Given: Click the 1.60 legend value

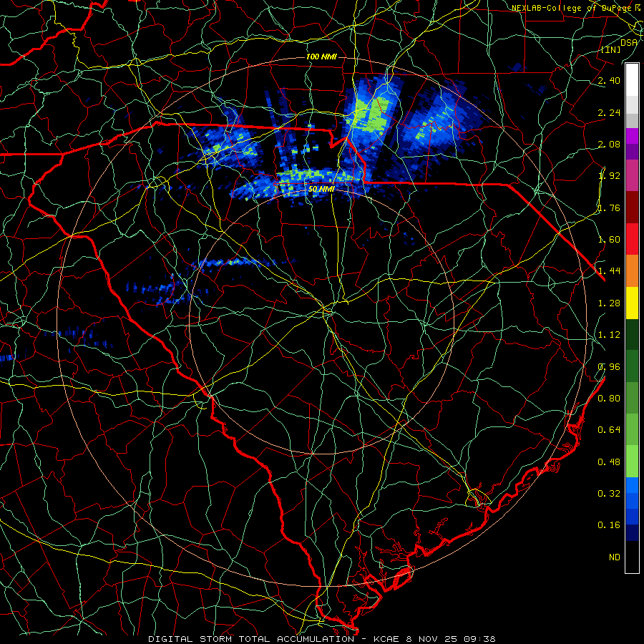Looking at the screenshot, I should pos(609,240).
